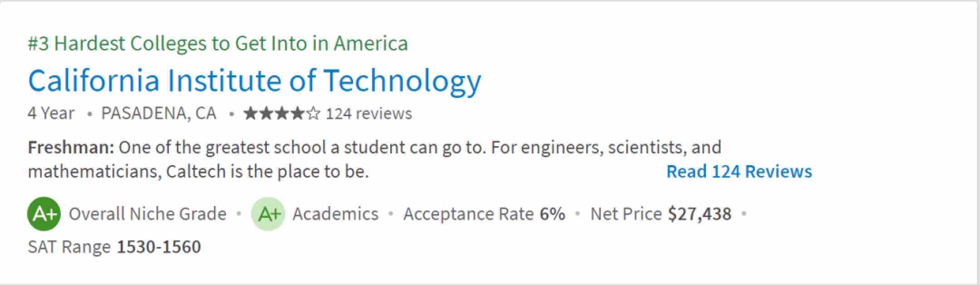Click the dark green A+ overall grade badge
Viewport: 980px width, 285px height.
coord(44,214)
